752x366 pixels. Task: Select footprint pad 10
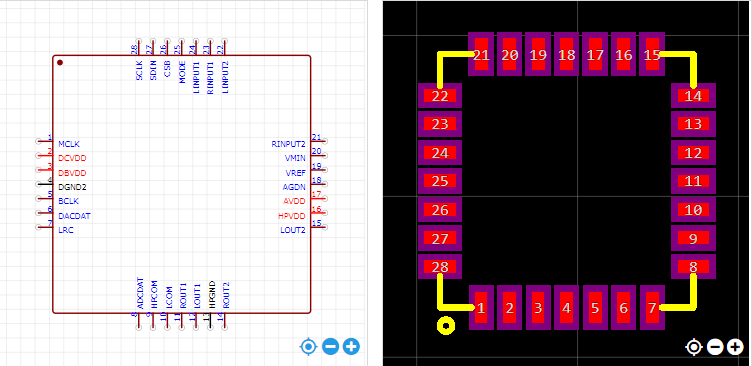point(693,210)
